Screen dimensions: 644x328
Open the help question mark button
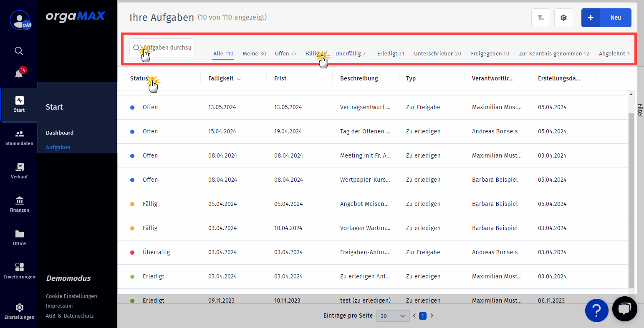coord(596,310)
